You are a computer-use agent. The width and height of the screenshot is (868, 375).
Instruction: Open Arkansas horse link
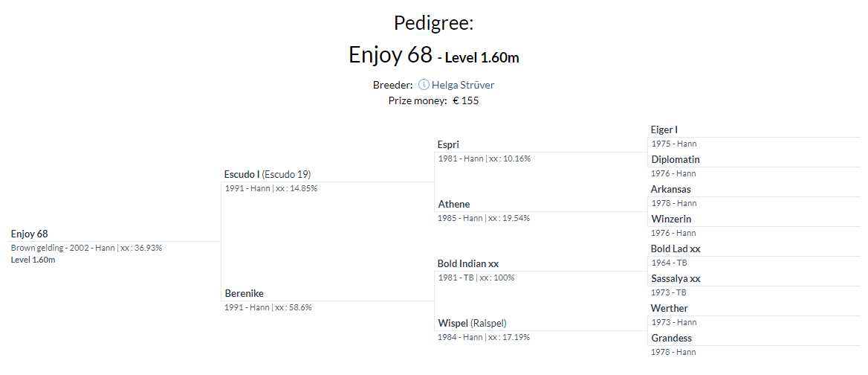(x=670, y=189)
